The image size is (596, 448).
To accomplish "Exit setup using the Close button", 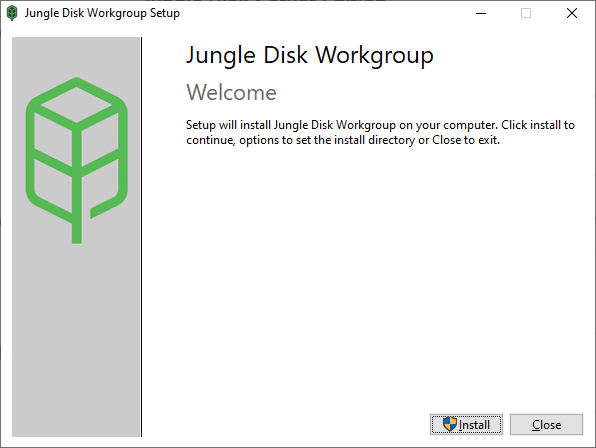I will coord(546,424).
